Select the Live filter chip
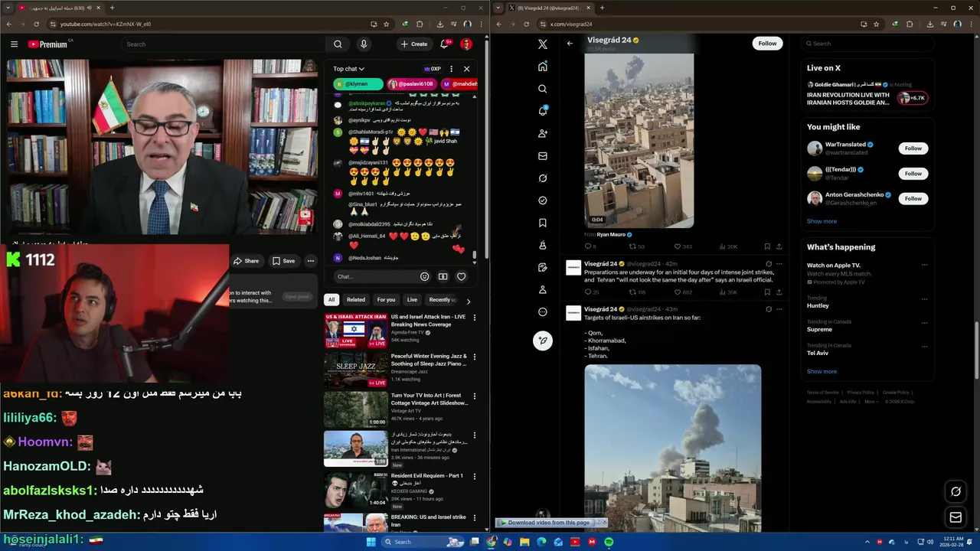This screenshot has width=980, height=551. tap(412, 300)
